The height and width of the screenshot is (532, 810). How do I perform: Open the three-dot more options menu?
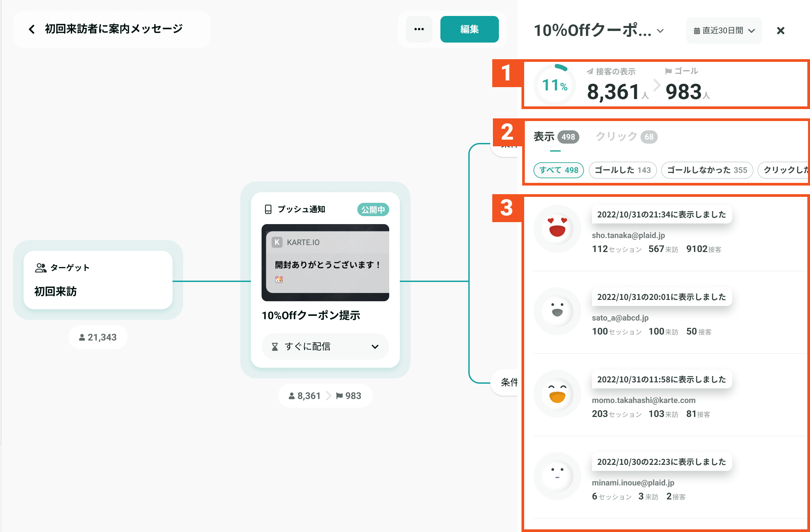click(x=419, y=29)
